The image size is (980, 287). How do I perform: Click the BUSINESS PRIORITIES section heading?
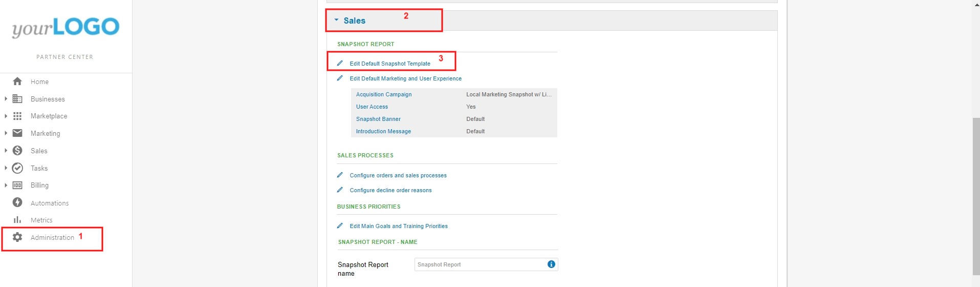[368, 207]
